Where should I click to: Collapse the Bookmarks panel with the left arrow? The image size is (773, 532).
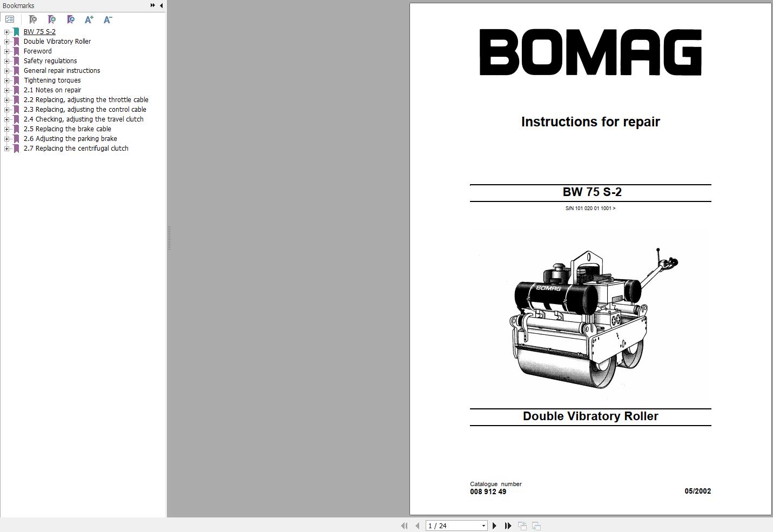161,5
